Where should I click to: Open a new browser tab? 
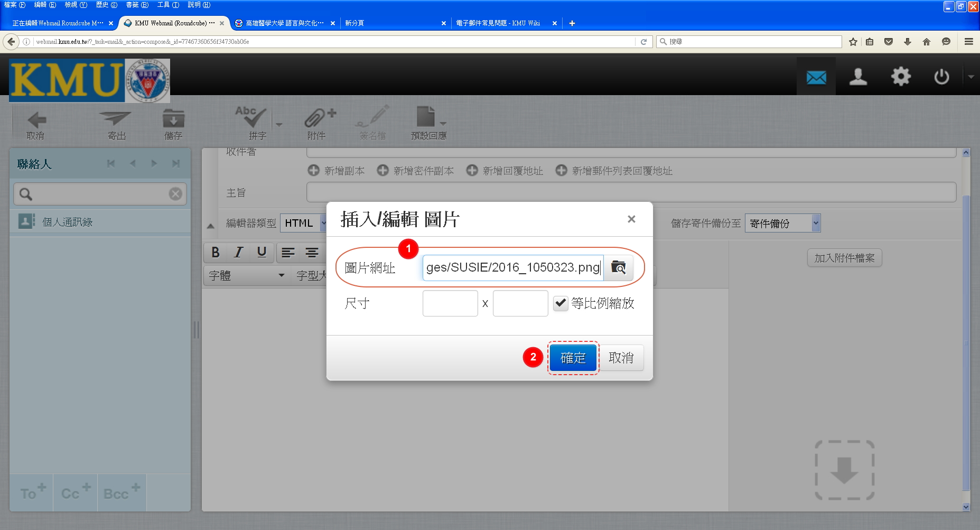(572, 23)
